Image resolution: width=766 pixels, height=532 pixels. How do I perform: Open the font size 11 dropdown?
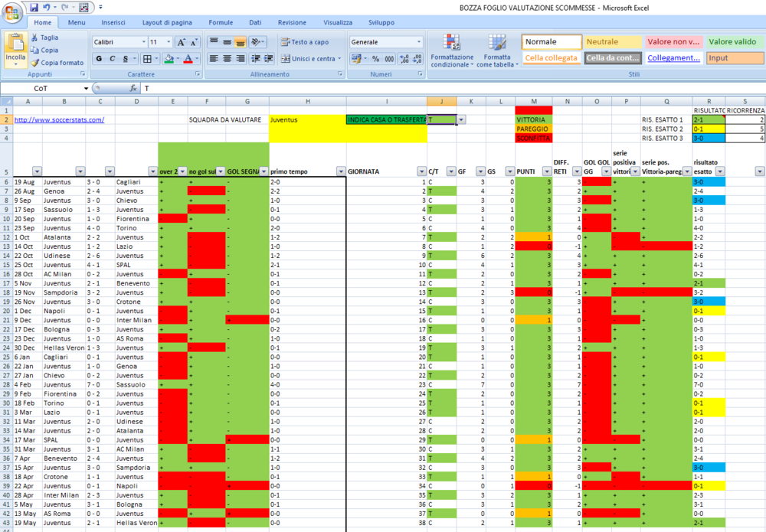coord(169,42)
